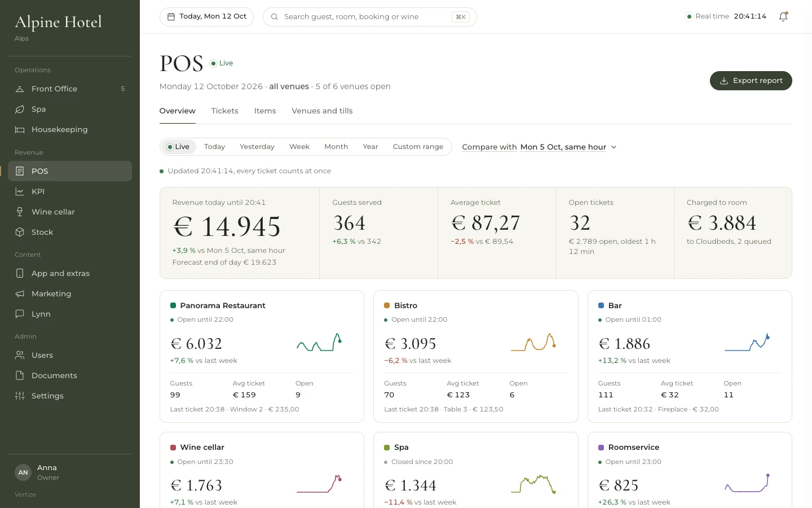This screenshot has width=812, height=508.
Task: Open the Today, Mon 12 Oct date selector
Action: pos(206,17)
